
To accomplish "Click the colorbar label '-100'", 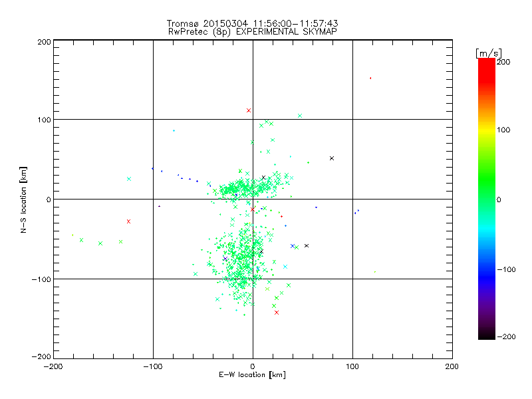I will pyautogui.click(x=506, y=269).
